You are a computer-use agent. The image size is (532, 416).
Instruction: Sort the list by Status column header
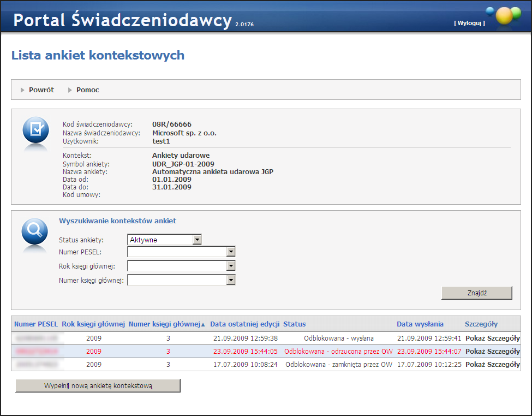[294, 324]
